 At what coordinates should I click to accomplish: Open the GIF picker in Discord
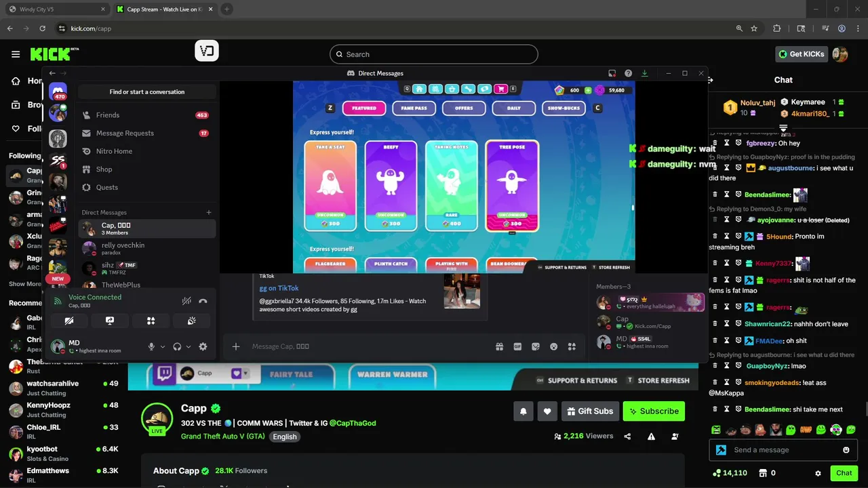point(517,346)
